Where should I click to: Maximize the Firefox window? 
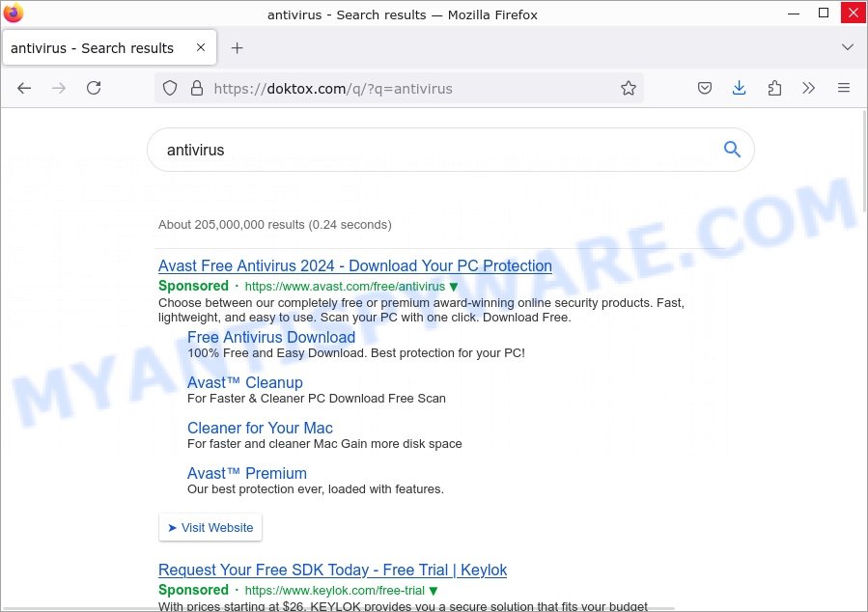(x=824, y=13)
